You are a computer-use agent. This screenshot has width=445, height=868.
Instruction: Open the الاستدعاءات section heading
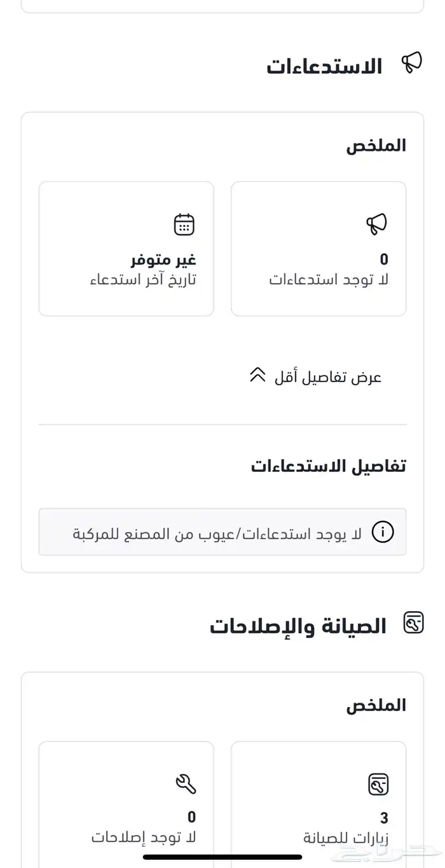click(x=324, y=66)
